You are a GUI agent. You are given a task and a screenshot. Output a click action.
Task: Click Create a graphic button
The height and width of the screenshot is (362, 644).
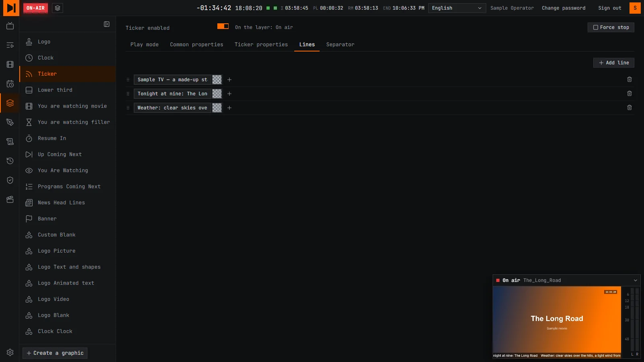click(55, 353)
